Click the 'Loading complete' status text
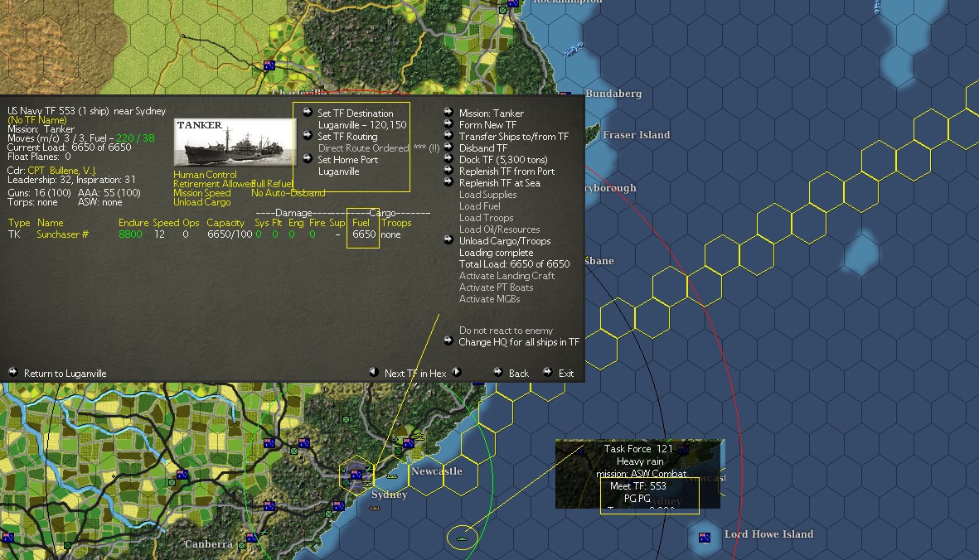979x560 pixels. (x=497, y=253)
